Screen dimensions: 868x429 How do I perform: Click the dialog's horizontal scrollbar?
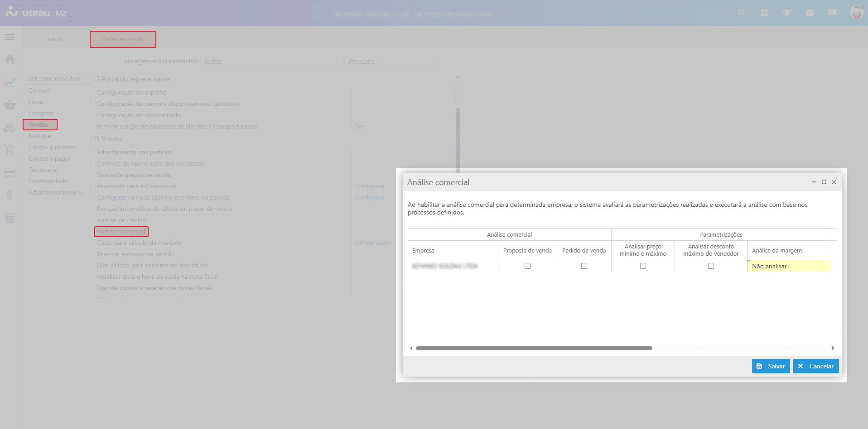pyautogui.click(x=534, y=348)
